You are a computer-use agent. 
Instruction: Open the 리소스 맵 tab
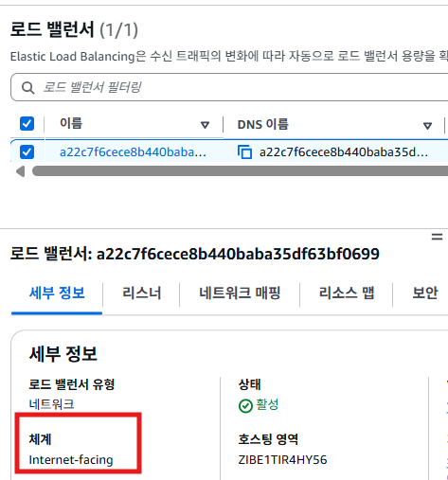click(347, 293)
